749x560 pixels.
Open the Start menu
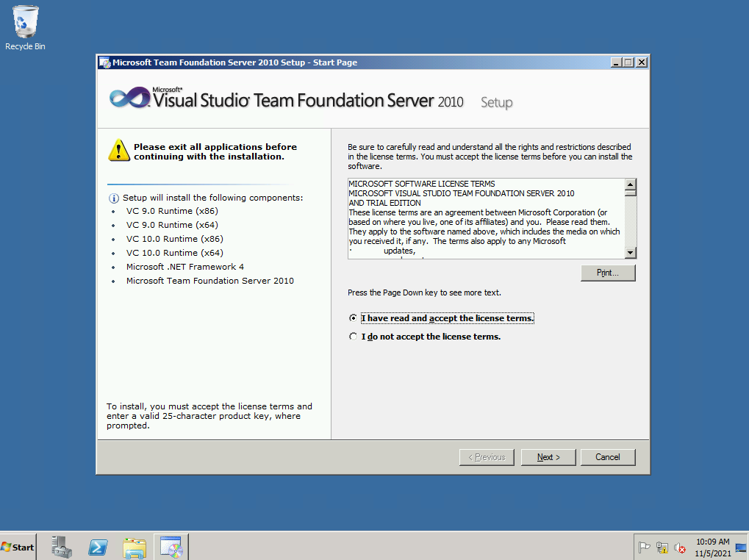[18, 547]
